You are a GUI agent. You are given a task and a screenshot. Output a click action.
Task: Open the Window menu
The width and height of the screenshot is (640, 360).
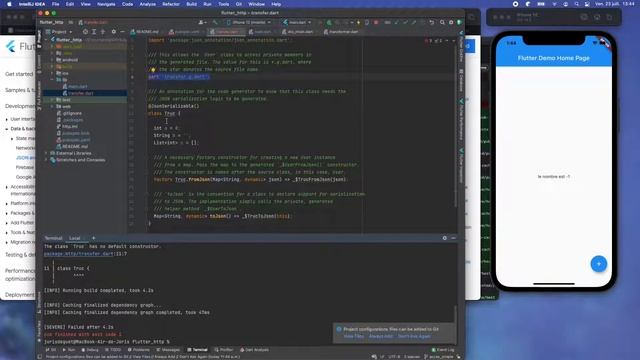pyautogui.click(x=256, y=4)
